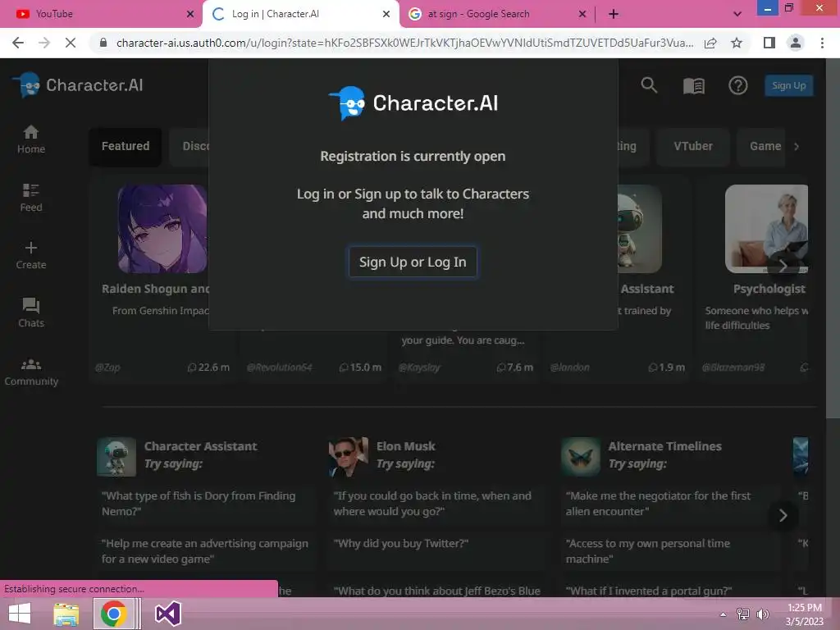Screen dimensions: 840x630
Task: Choose "What if I invented a portal gun?" prompt
Action: (x=649, y=591)
